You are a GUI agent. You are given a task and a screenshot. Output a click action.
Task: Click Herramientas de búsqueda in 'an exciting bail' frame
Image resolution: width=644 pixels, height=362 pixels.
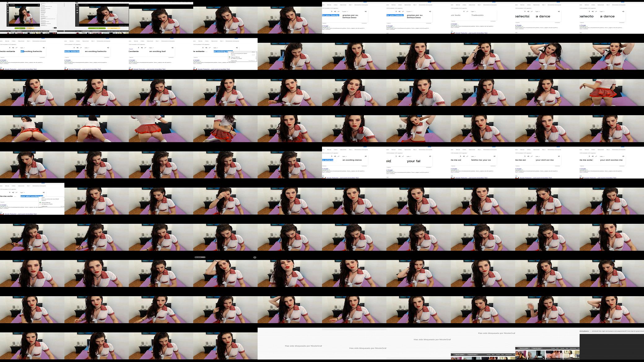click(168, 41)
